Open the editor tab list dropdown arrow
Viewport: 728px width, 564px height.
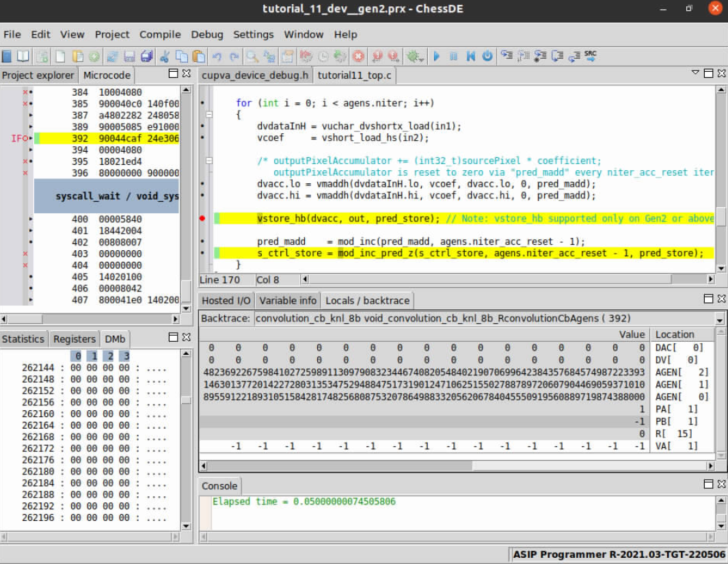tap(696, 72)
